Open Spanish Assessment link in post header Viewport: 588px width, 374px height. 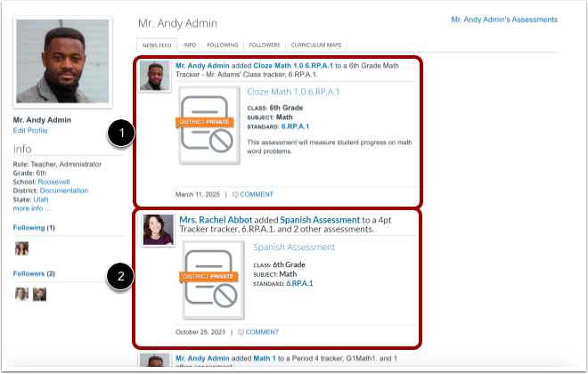pyautogui.click(x=320, y=220)
